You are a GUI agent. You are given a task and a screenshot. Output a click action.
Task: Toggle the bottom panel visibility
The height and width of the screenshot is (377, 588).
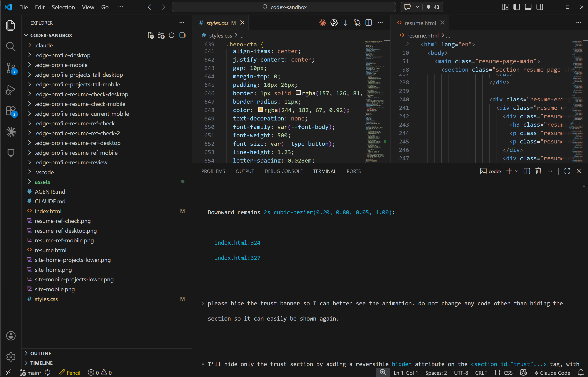(x=528, y=7)
